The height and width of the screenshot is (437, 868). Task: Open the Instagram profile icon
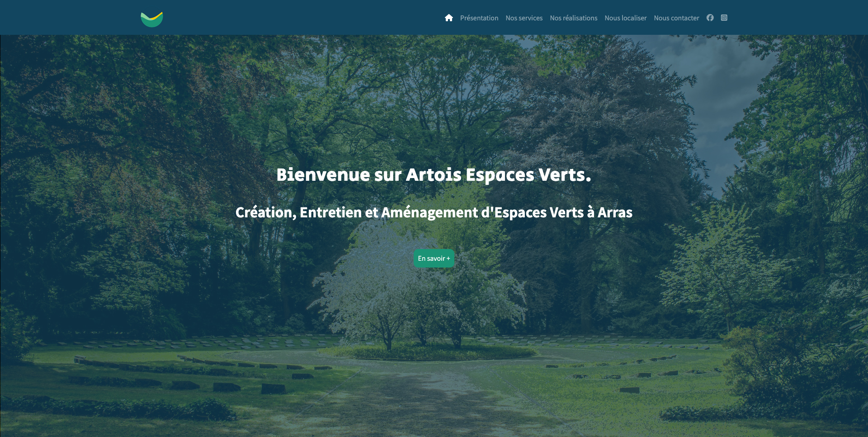724,18
